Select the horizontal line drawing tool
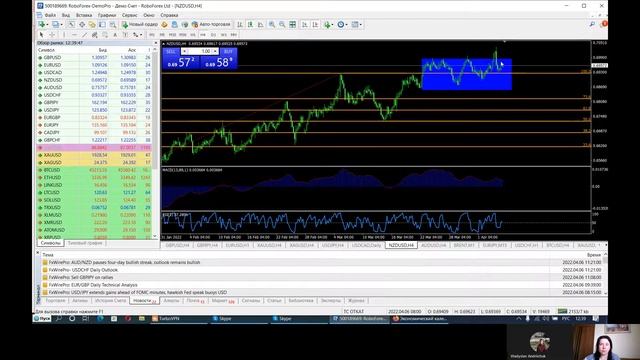Image resolution: width=640 pixels, height=360 pixels. click(x=74, y=35)
